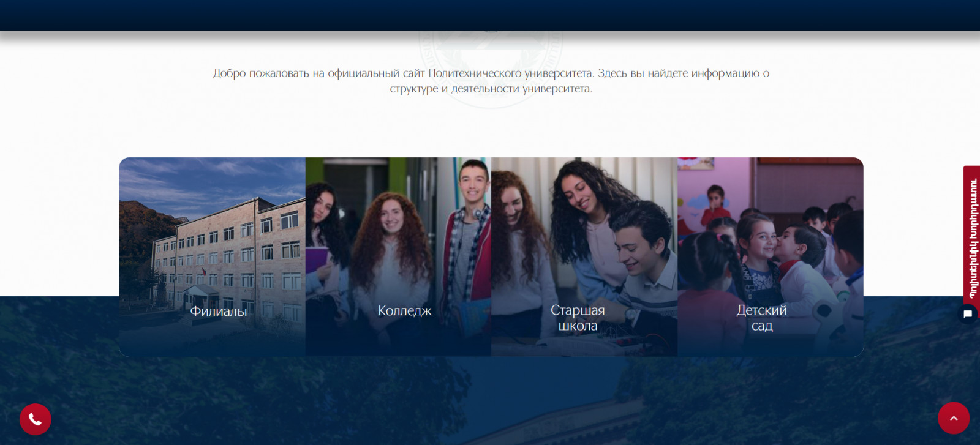Click the welcome text starting with 'Добро пожаловать'
980x445 pixels.
[491, 81]
